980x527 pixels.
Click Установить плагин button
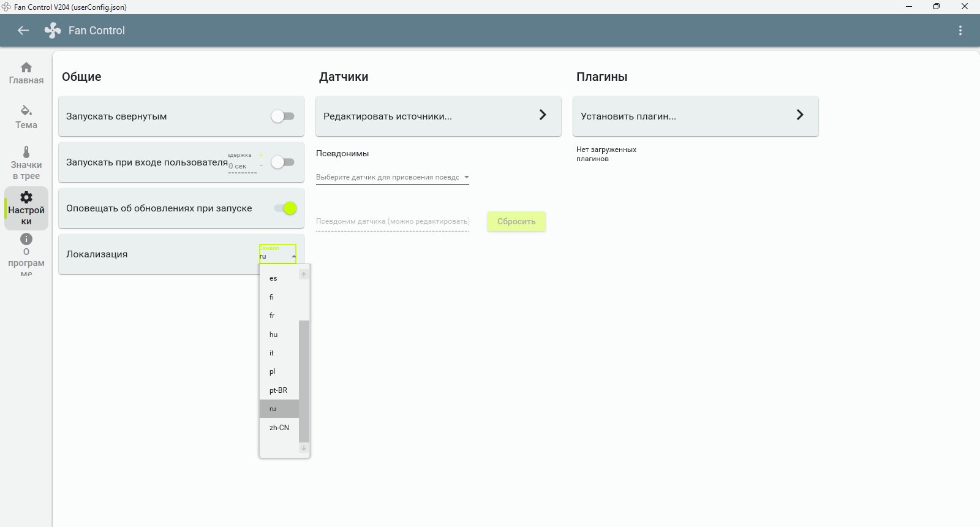point(695,116)
